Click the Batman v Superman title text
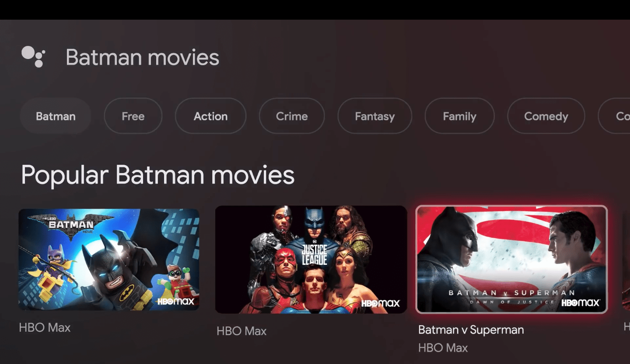630x364 pixels. pos(471,330)
